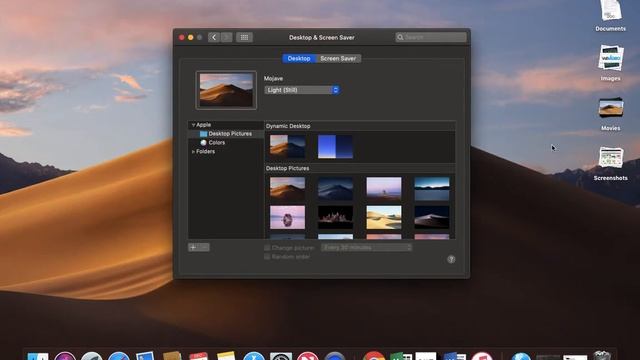This screenshot has height=360, width=640.
Task: Show all preferences with the grid button
Action: point(244,37)
